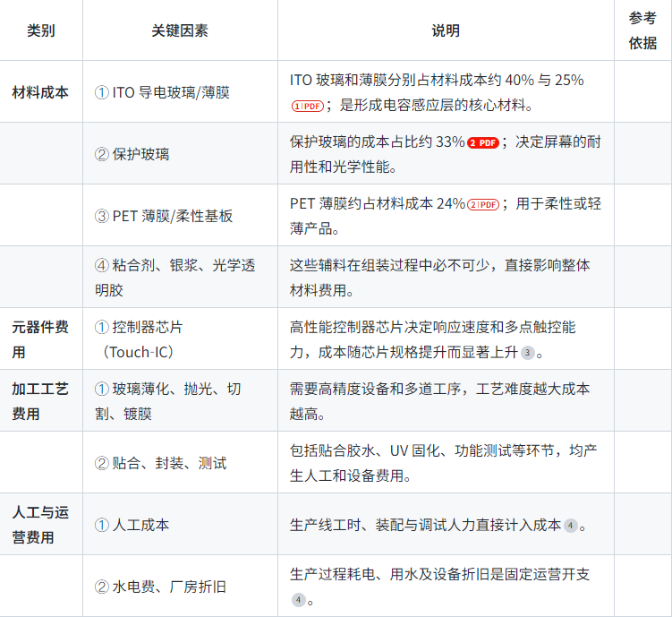Image resolution: width=672 pixels, height=617 pixels.
Task: Select the '元器件费用' category cell
Action: coord(41,339)
